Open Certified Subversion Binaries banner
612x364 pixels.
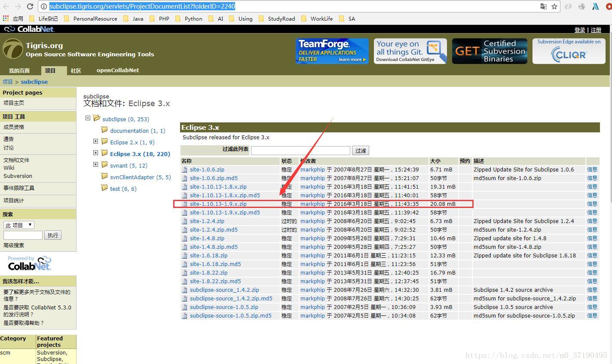[x=490, y=51]
